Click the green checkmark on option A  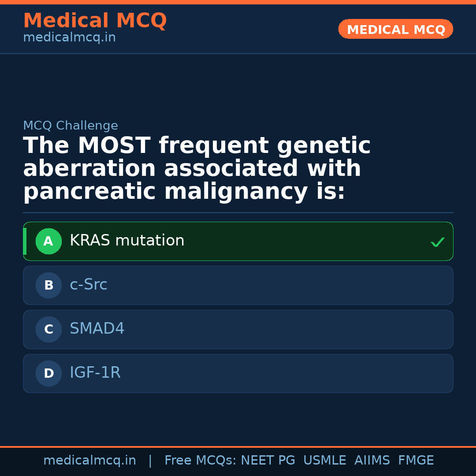click(x=437, y=242)
